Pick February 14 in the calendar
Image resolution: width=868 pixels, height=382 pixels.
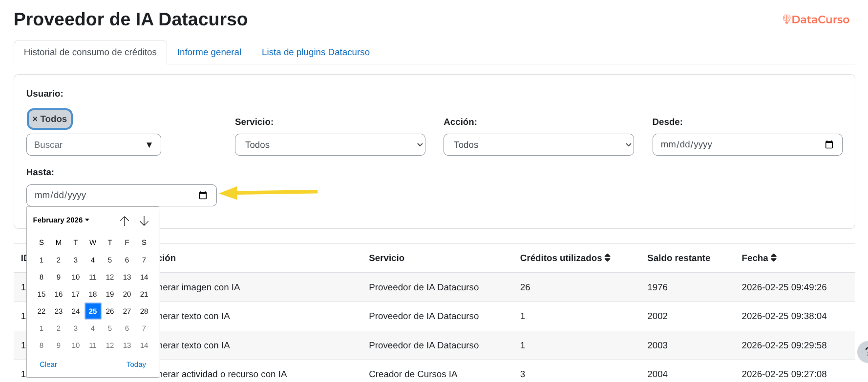pos(144,277)
